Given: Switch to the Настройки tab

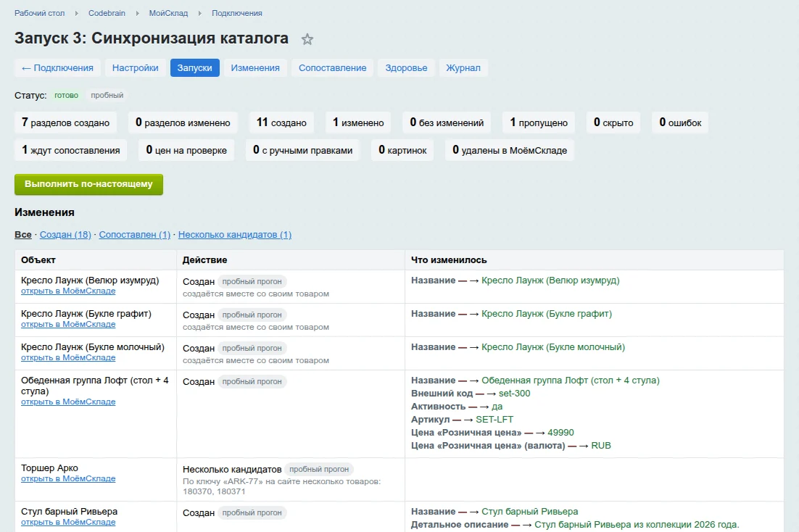Looking at the screenshot, I should click(x=135, y=68).
